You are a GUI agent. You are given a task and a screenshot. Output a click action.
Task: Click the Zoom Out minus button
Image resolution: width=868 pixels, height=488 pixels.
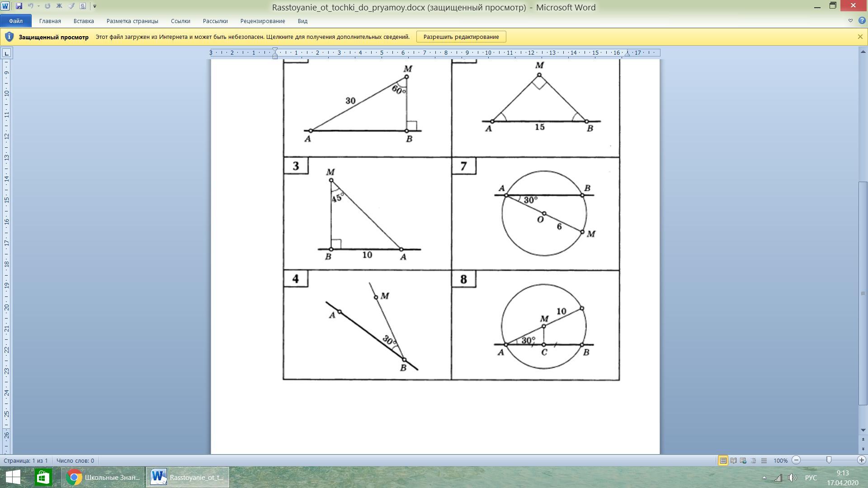(797, 460)
